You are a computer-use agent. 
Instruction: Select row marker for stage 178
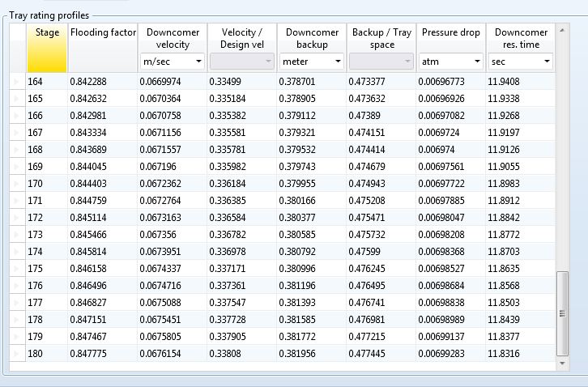17,320
